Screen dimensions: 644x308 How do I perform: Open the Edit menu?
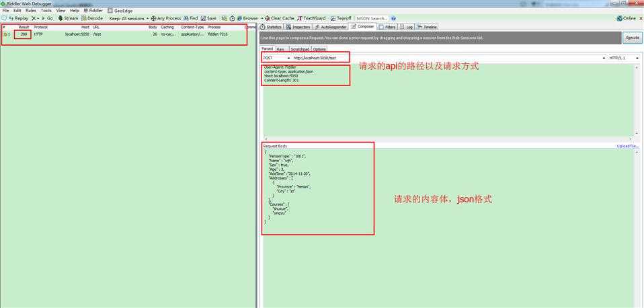tap(17, 11)
